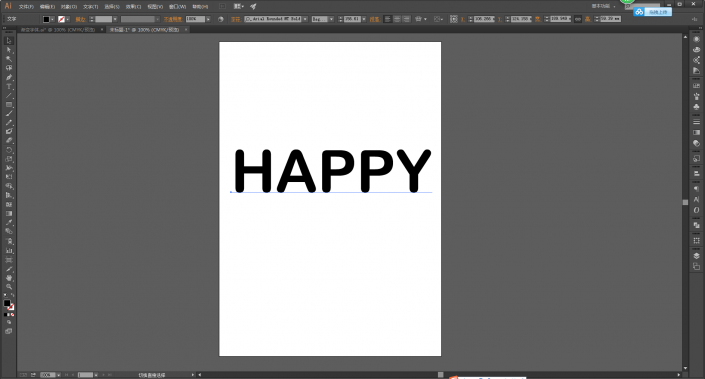Screen dimensions: 705x379
Task: Select the Pen tool
Action: coord(9,77)
